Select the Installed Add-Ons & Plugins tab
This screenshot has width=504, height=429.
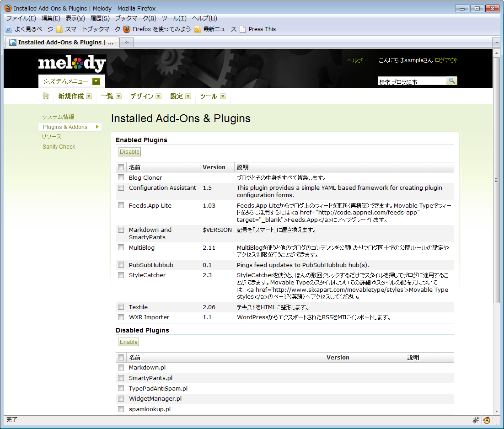pos(62,43)
